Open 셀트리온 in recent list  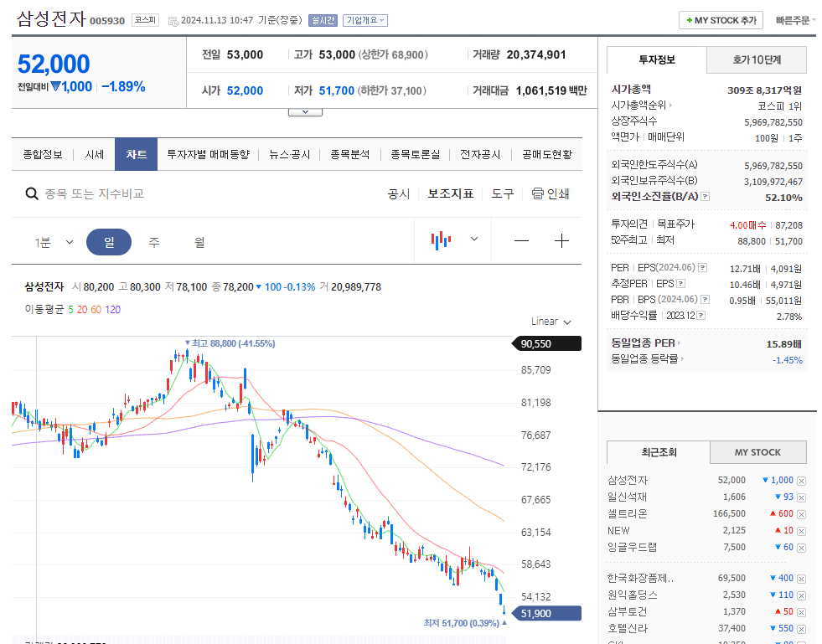[628, 514]
